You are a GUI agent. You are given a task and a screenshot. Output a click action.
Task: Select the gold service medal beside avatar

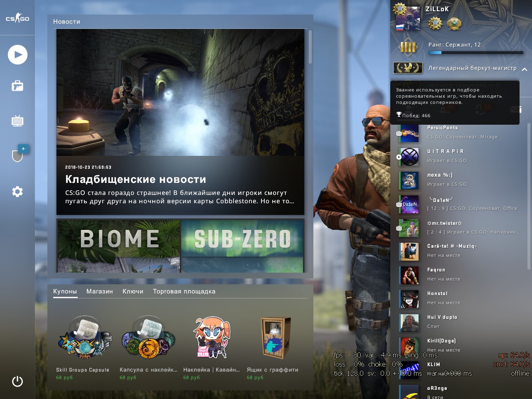(x=435, y=23)
